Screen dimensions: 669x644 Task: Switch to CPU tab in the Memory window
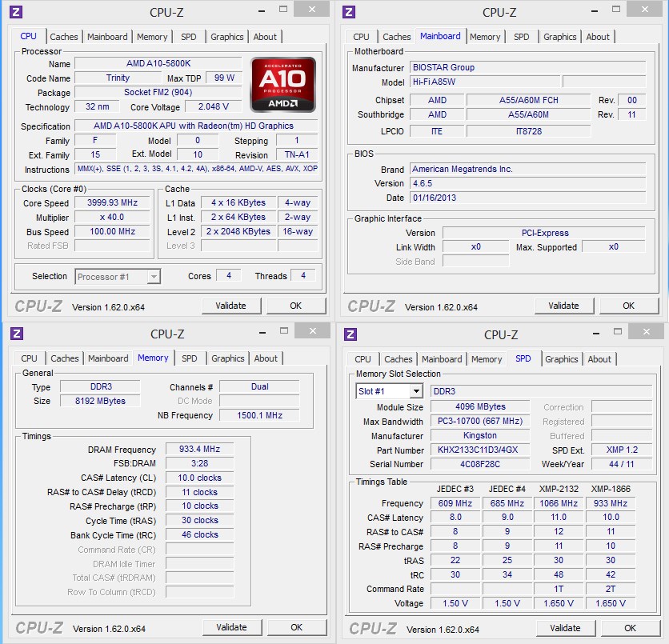tap(29, 358)
